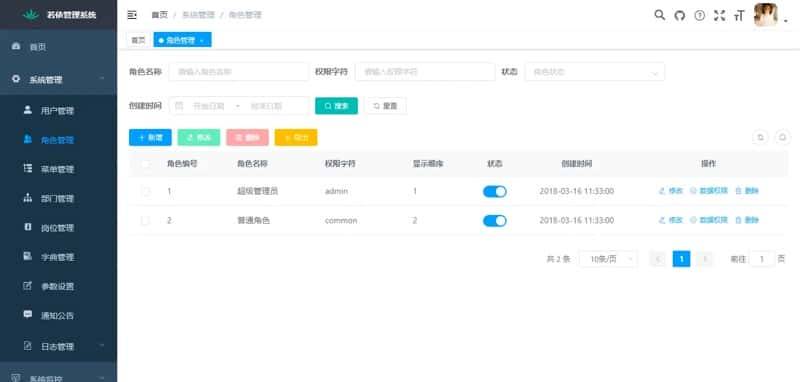Click the refresh table round icon
Screen dimensions: 800x382
(x=760, y=137)
